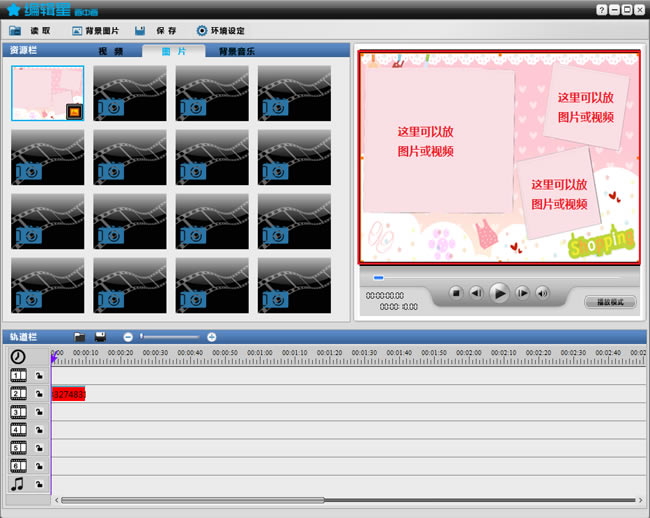Click the clock icon beside timeline ruler
The width and height of the screenshot is (650, 518).
[18, 357]
